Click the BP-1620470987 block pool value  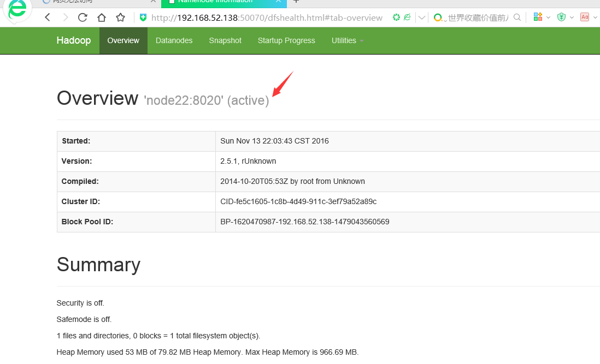(304, 222)
